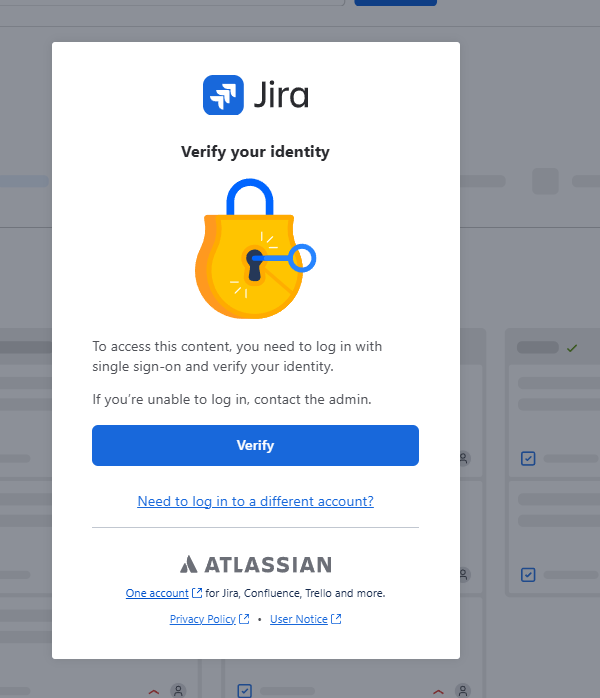
Task: Click external-link icon beside Privacy Policy
Action: pos(244,619)
